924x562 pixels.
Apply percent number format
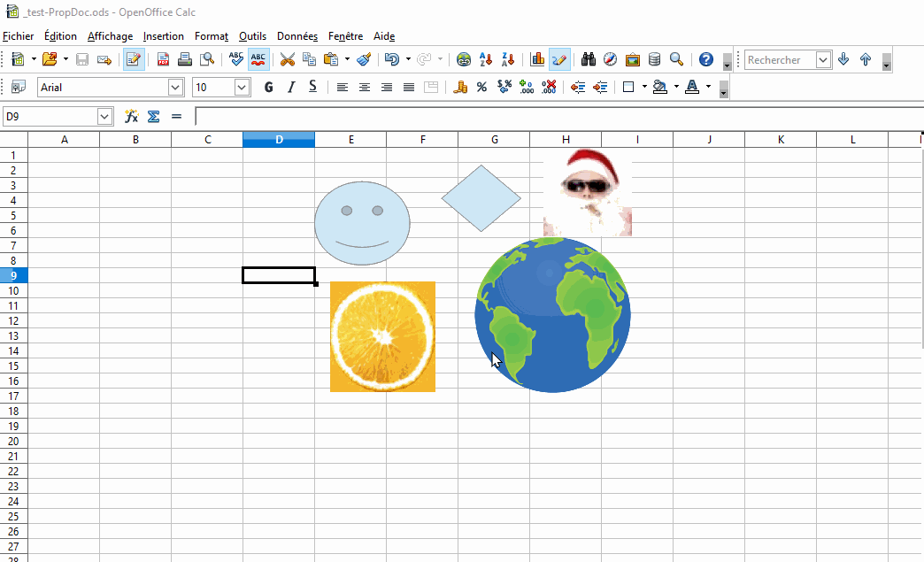click(482, 88)
